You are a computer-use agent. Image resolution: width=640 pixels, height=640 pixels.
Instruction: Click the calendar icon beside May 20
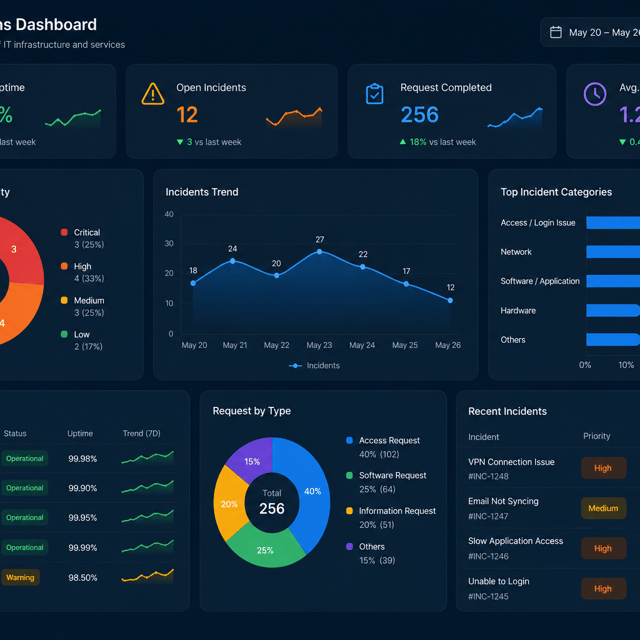(556, 32)
